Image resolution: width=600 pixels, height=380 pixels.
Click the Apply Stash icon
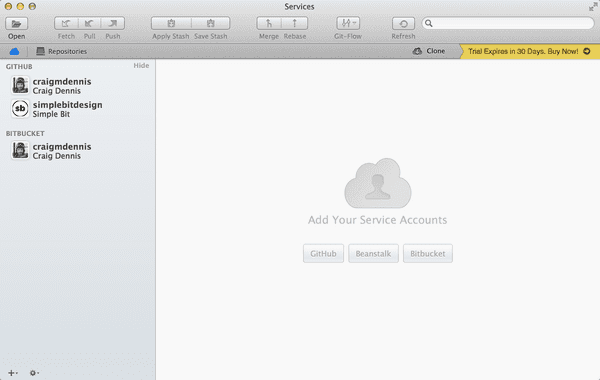pos(171,23)
